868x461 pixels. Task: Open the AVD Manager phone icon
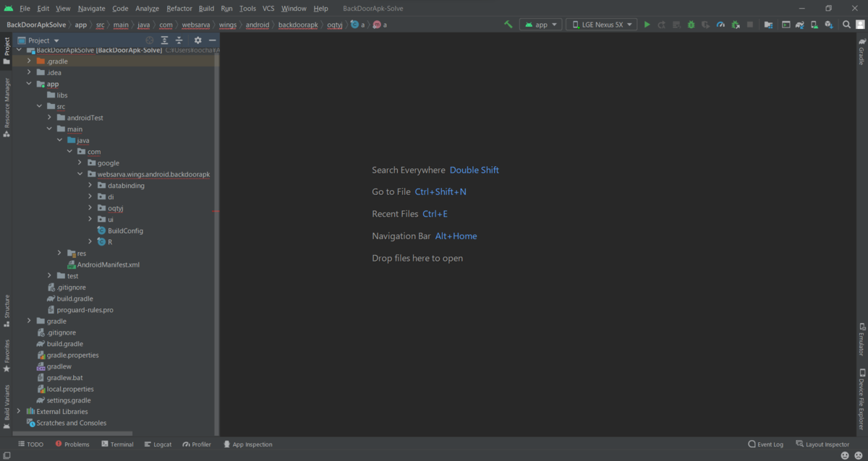click(814, 25)
